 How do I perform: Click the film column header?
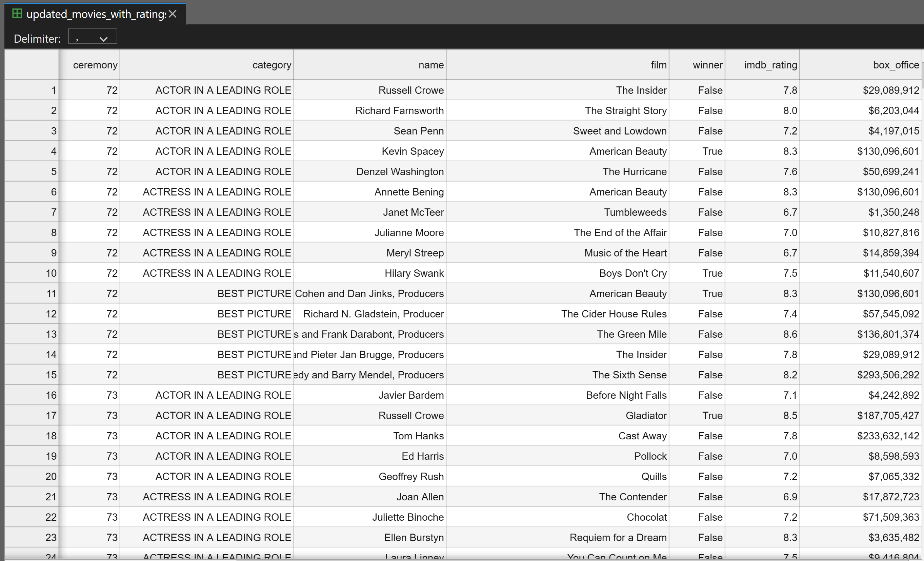(x=558, y=65)
